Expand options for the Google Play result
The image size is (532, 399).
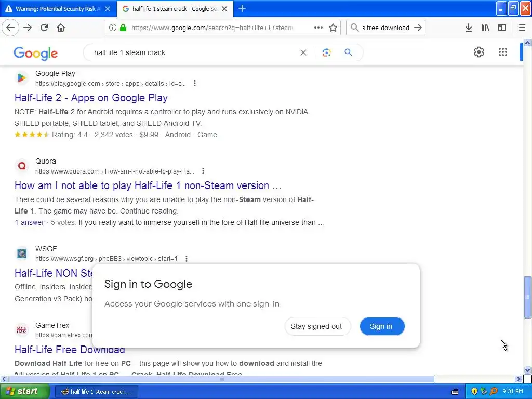coord(195,83)
